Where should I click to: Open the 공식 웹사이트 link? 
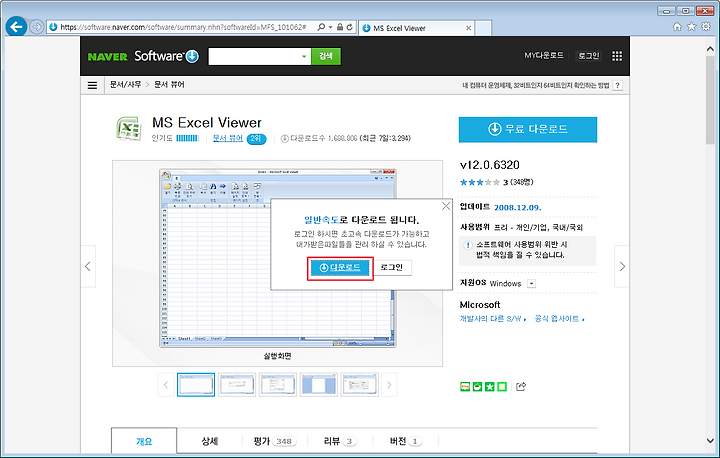click(x=559, y=318)
